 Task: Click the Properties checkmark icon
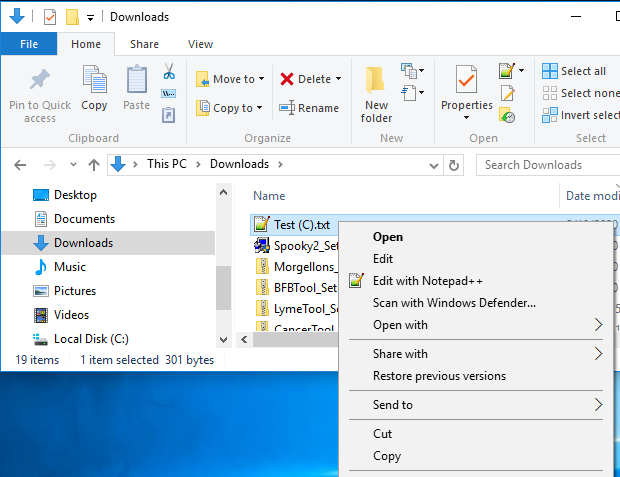[466, 80]
